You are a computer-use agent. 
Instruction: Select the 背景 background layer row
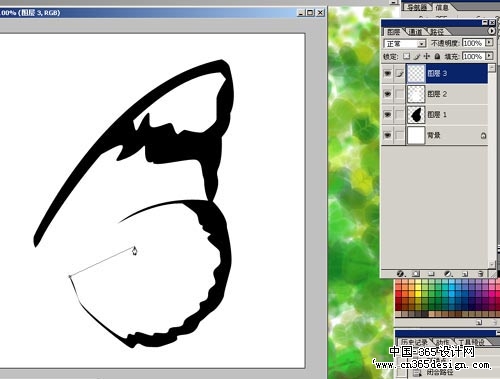pos(435,135)
